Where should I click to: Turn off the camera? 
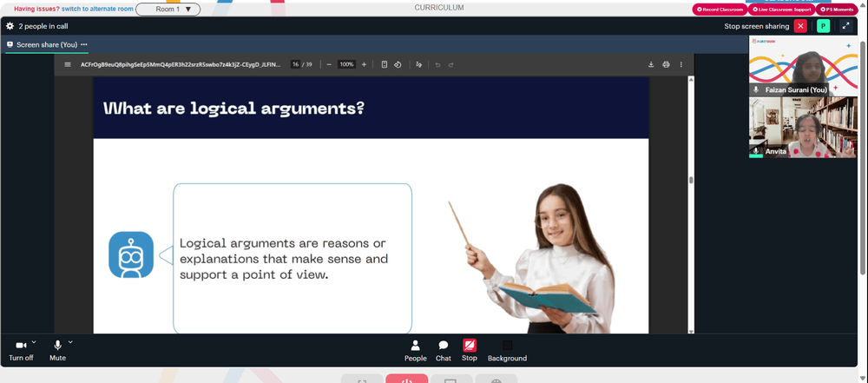point(21,351)
